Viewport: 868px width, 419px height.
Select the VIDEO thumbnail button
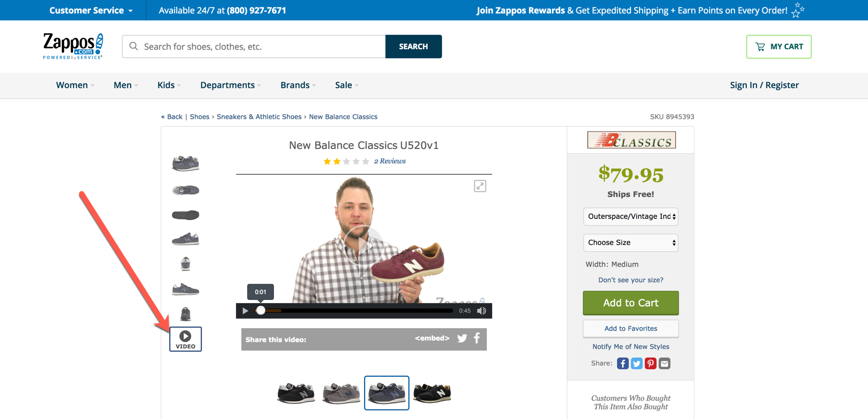185,339
